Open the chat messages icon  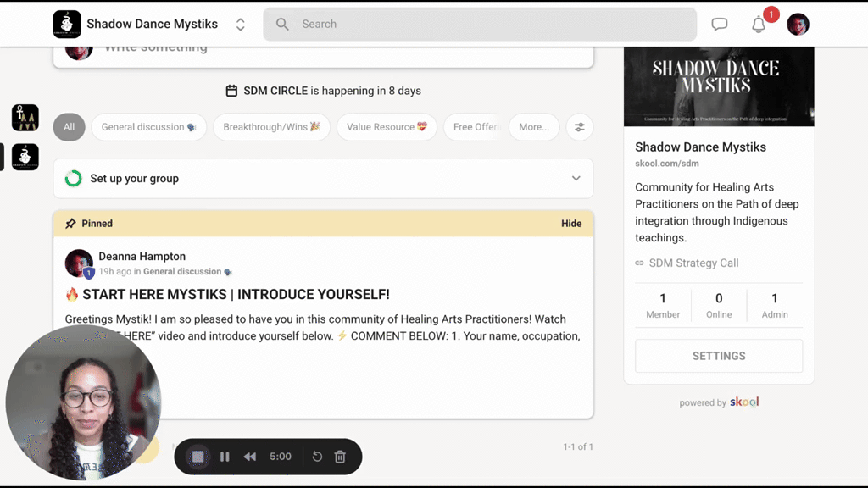720,24
